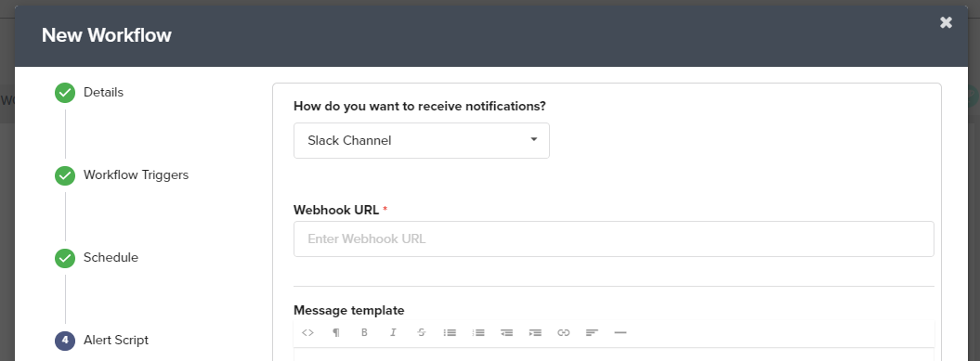Close the New Workflow dialog
The image size is (980, 361).
coord(947,22)
